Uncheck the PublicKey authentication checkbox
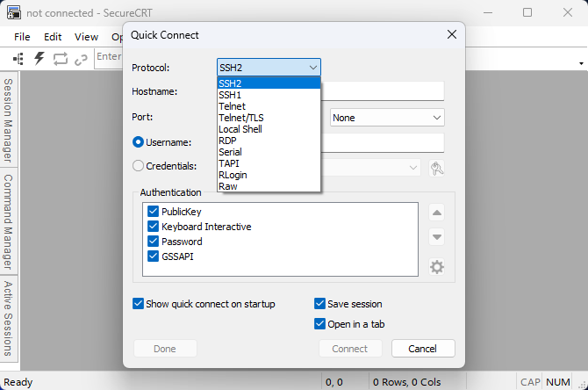Viewport: 588px width, 390px height. coord(153,212)
